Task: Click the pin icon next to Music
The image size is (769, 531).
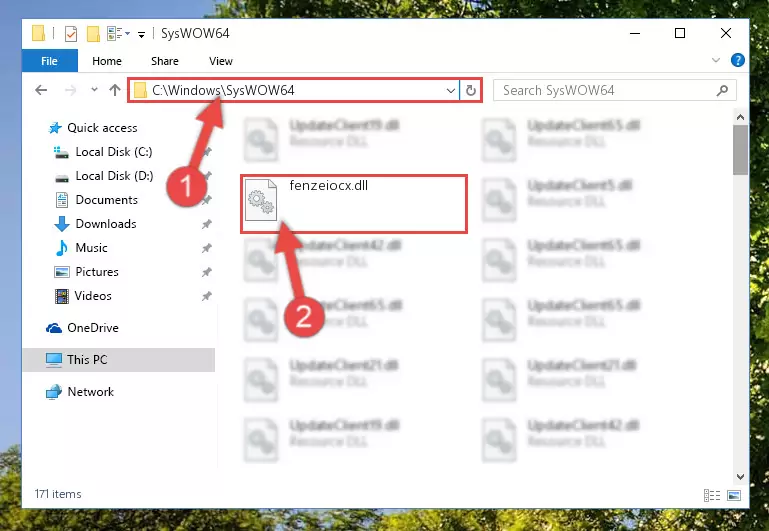Action: pos(206,248)
